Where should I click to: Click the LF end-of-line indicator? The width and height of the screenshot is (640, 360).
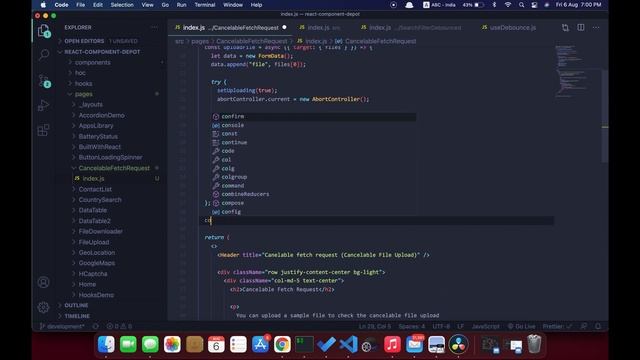click(460, 326)
